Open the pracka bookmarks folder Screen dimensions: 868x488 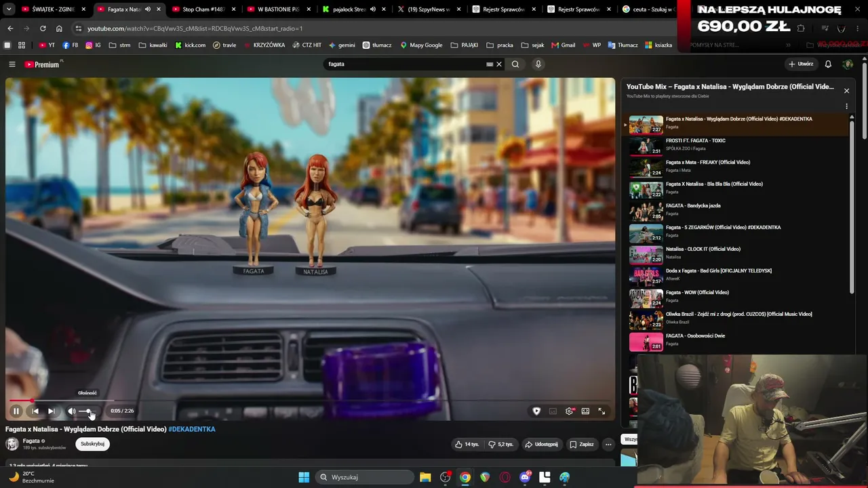pos(500,45)
